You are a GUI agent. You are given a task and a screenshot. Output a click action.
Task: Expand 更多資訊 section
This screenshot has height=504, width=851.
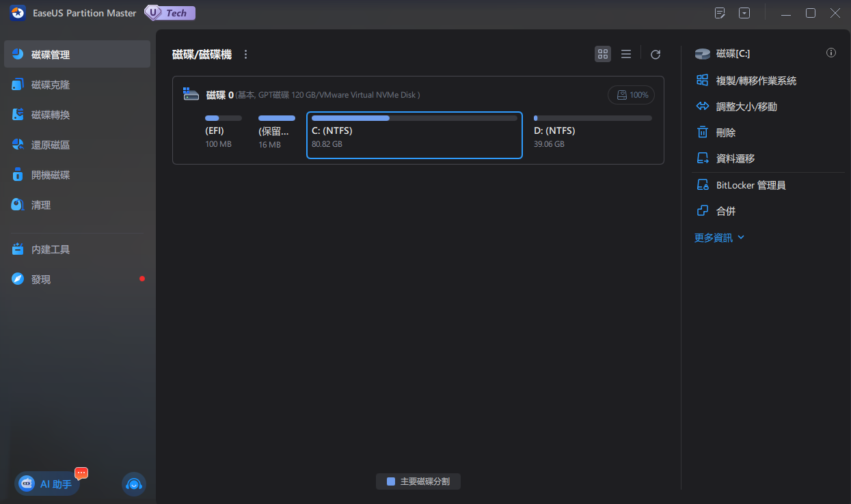pos(719,238)
